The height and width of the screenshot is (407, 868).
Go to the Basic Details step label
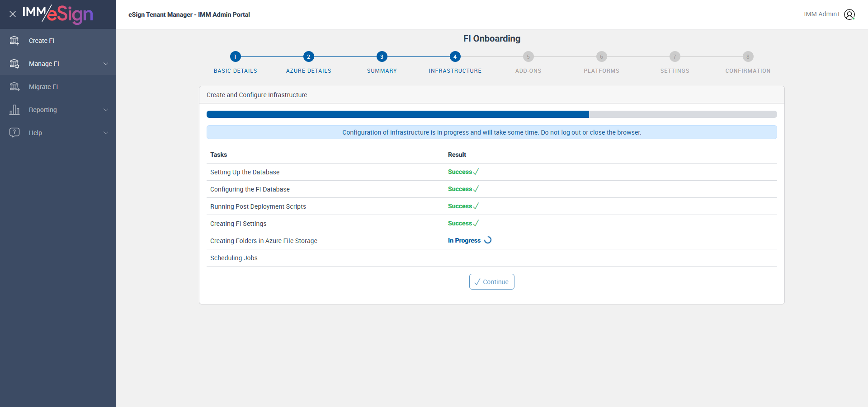pos(236,71)
